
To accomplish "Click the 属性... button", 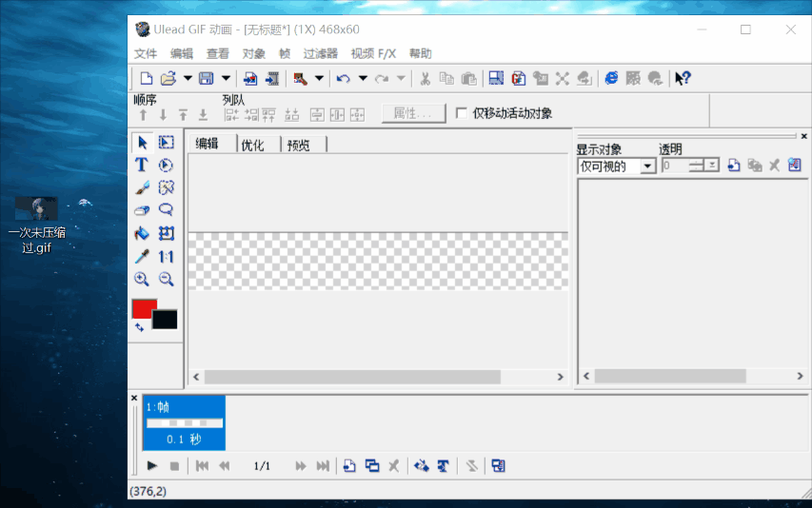I will [x=413, y=113].
